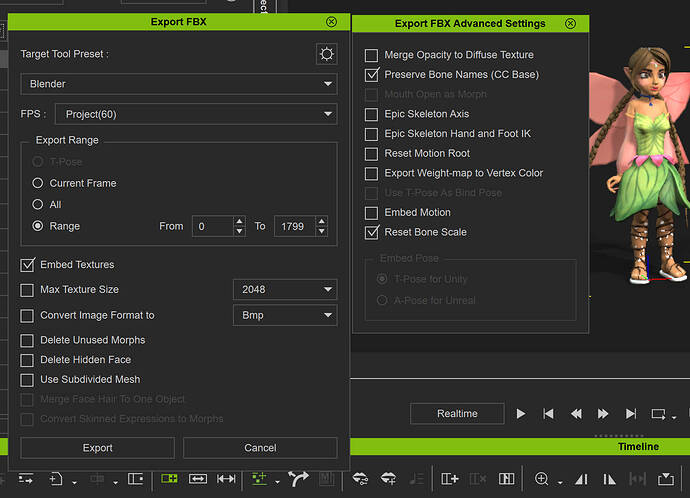
Task: Expand dropdown arrow beside loop range icon
Action: (x=674, y=417)
